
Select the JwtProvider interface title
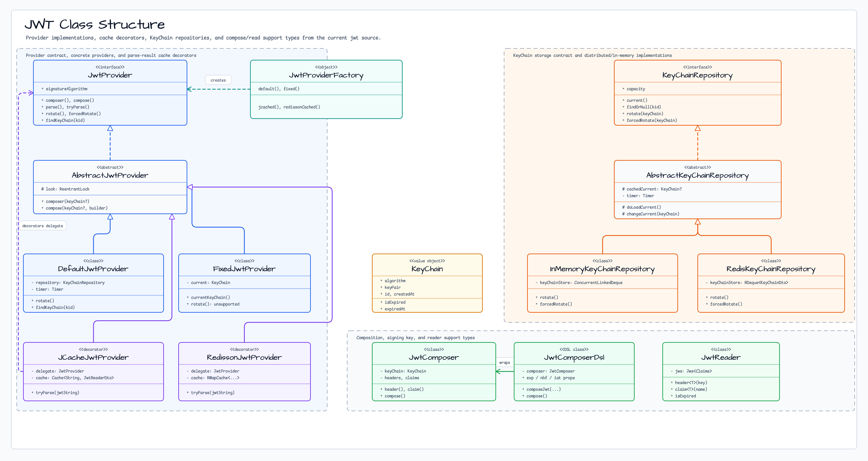tap(110, 75)
